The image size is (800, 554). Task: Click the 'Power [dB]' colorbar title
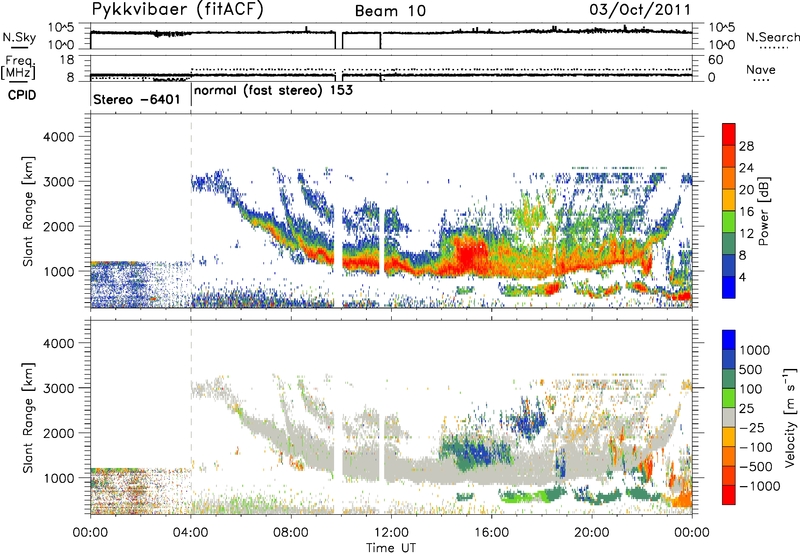pyautogui.click(x=763, y=211)
